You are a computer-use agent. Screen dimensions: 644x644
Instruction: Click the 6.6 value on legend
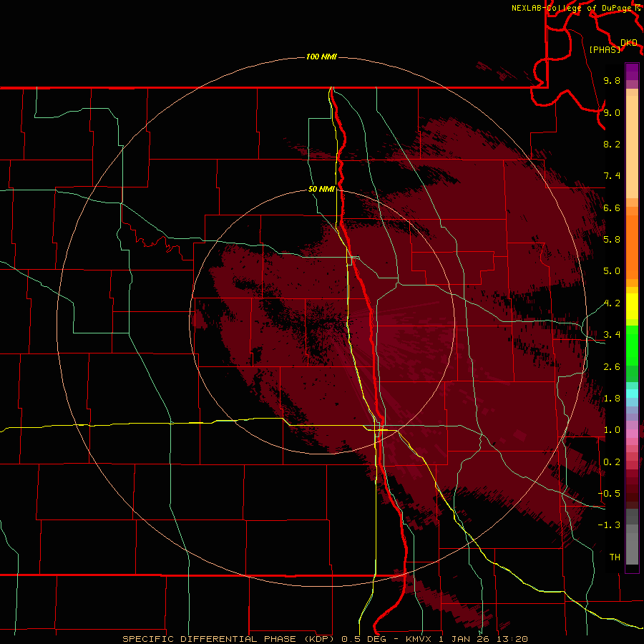(612, 208)
